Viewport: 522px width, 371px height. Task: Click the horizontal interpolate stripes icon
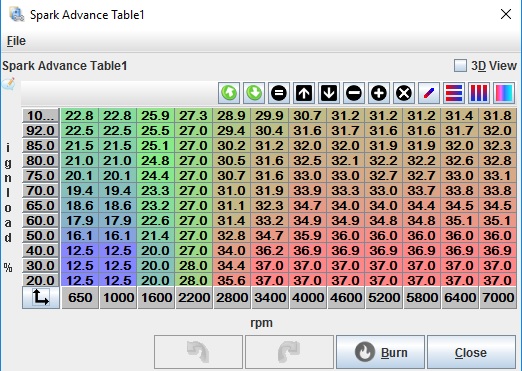click(x=454, y=93)
